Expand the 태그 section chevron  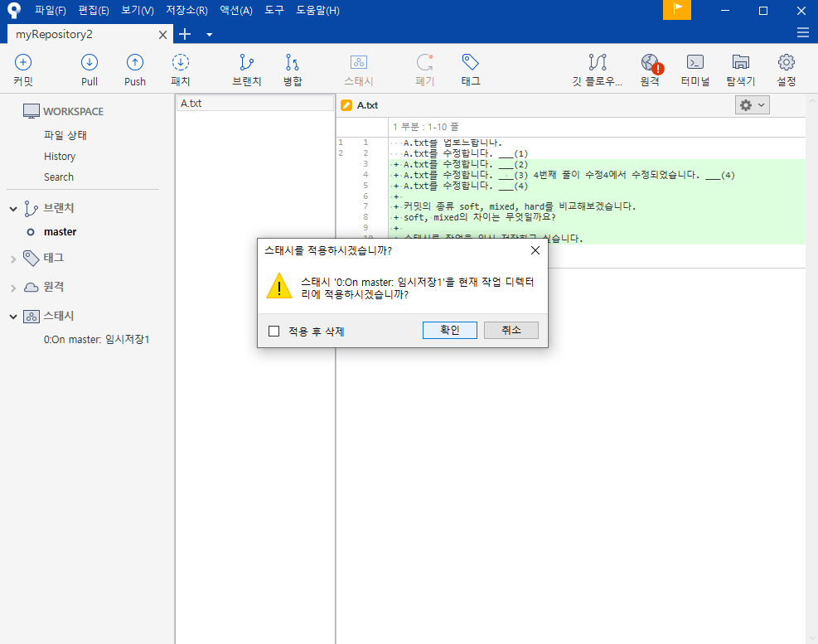13,259
